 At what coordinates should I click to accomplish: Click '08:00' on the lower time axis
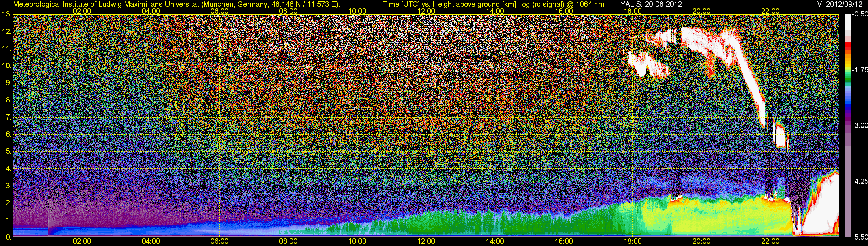tap(288, 241)
